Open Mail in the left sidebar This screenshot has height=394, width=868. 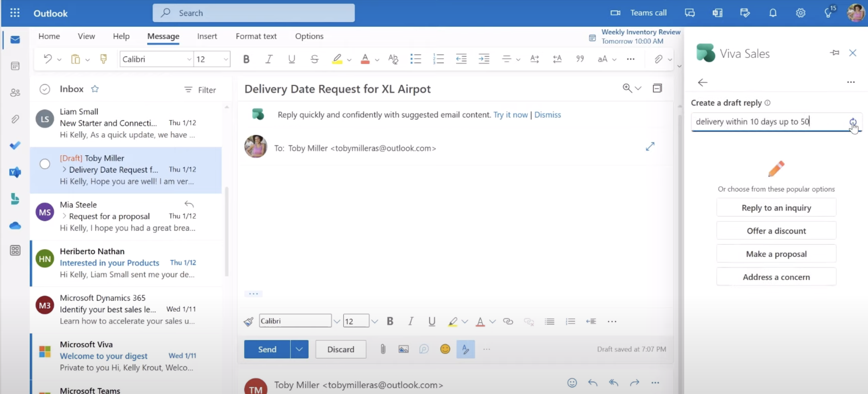click(15, 39)
